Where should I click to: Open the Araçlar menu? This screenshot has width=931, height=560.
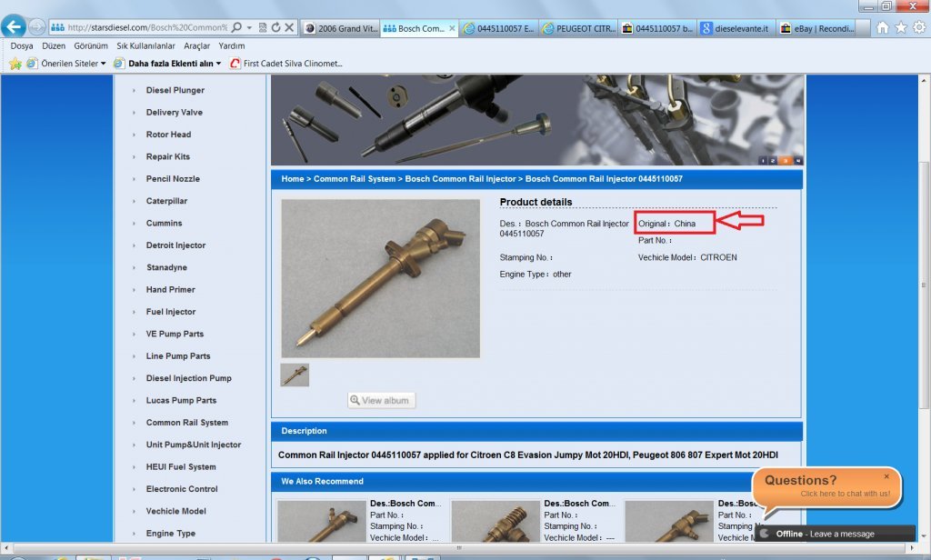(196, 45)
